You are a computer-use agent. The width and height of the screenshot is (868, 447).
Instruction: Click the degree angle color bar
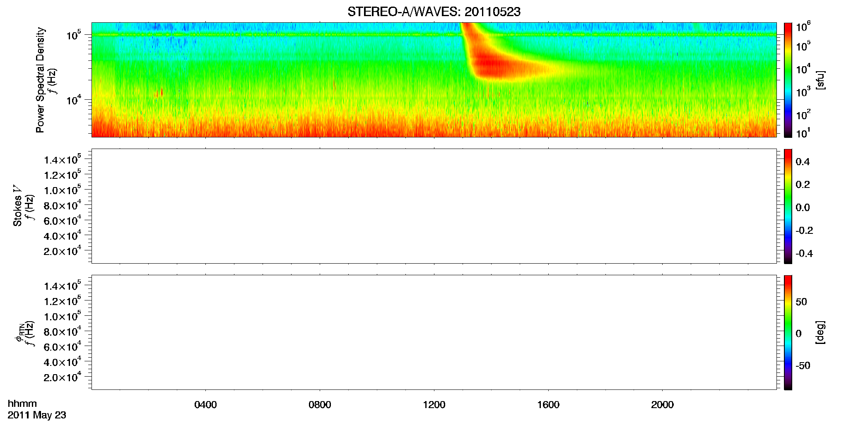788,332
